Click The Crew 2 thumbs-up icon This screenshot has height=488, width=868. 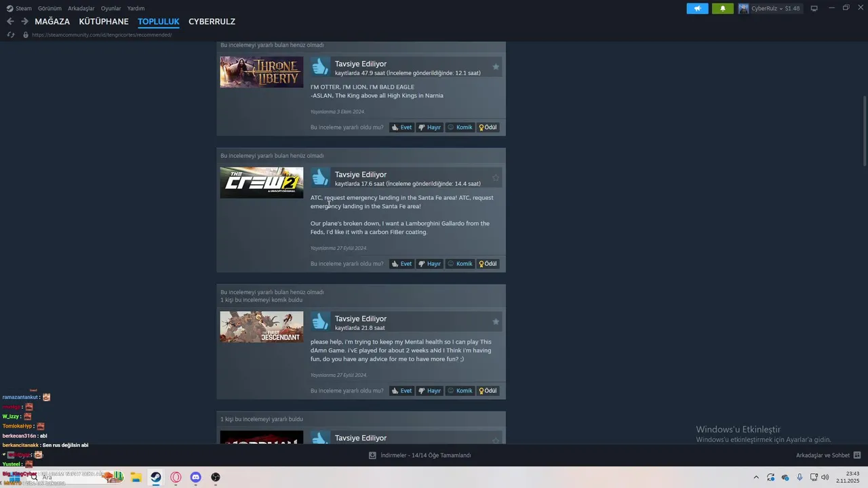(x=320, y=178)
